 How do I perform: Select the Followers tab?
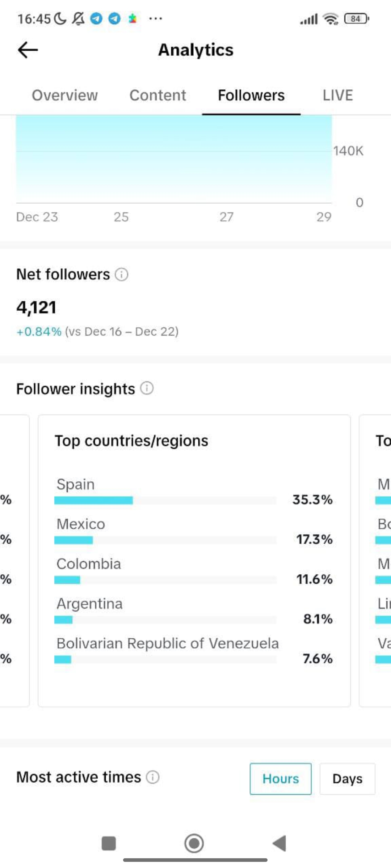tap(251, 95)
